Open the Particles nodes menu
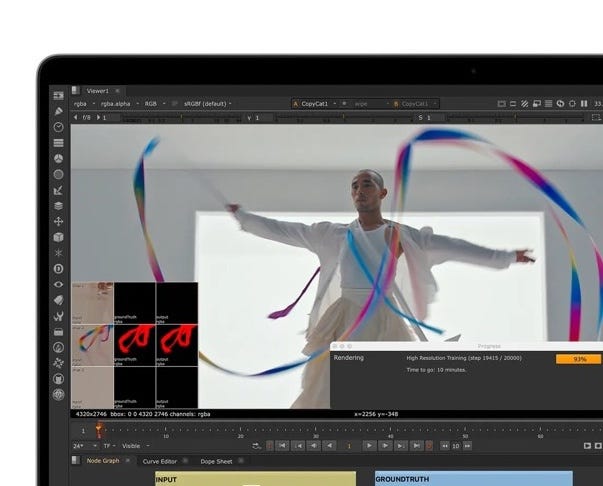The height and width of the screenshot is (486, 603). point(58,253)
